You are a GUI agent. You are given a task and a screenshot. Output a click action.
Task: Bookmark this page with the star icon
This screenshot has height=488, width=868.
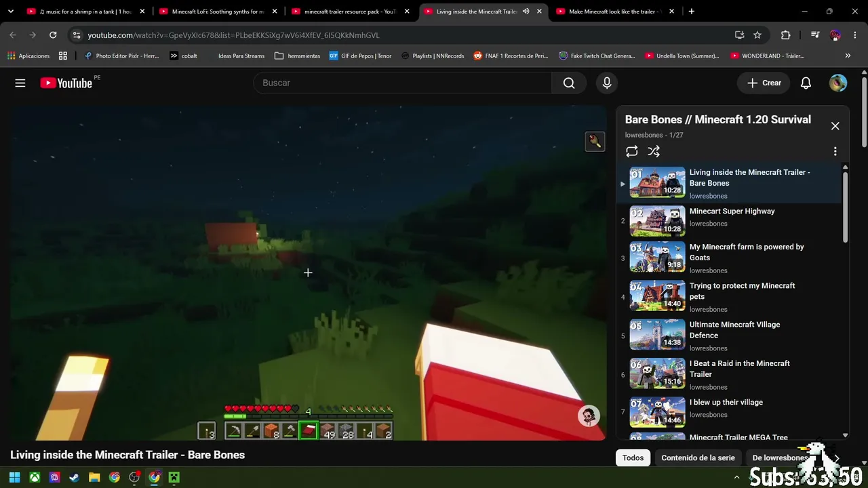tap(757, 35)
